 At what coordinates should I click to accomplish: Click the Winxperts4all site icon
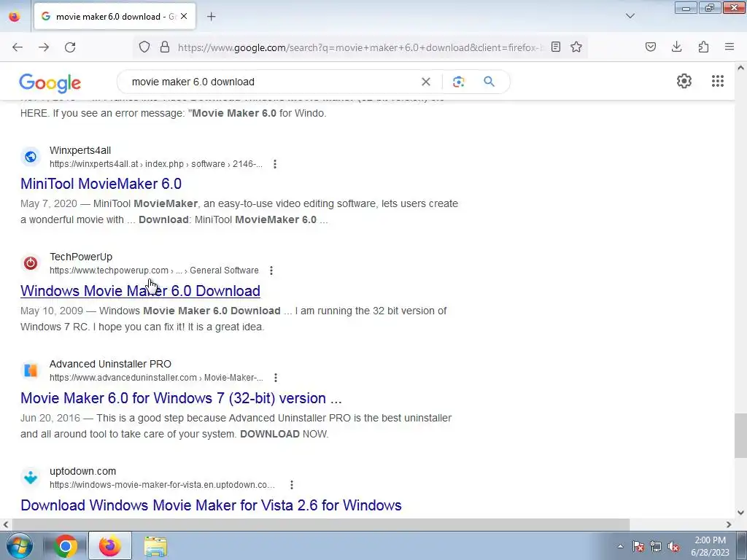(31, 157)
